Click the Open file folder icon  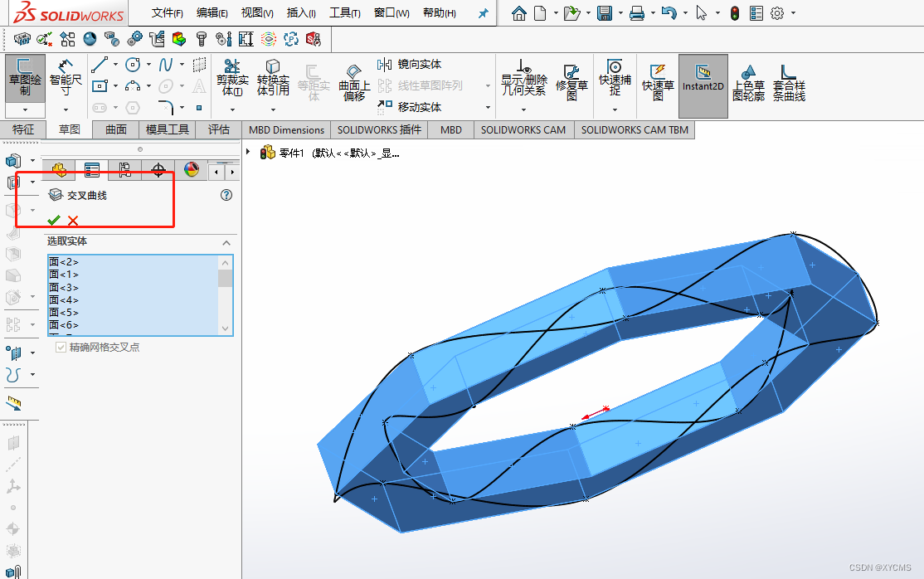coord(571,13)
